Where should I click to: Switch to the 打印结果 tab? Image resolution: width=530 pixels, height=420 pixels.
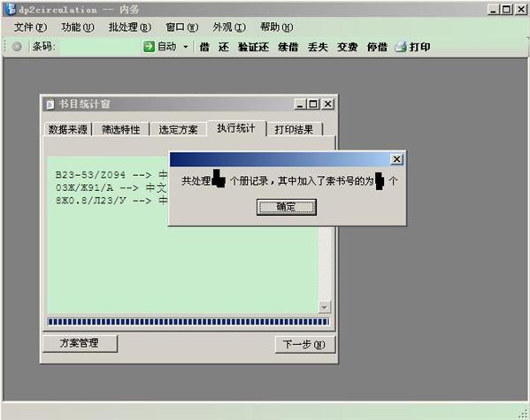(x=294, y=129)
